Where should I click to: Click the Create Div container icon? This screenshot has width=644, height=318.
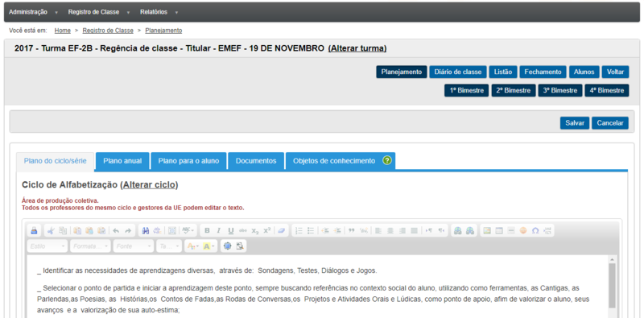click(364, 230)
